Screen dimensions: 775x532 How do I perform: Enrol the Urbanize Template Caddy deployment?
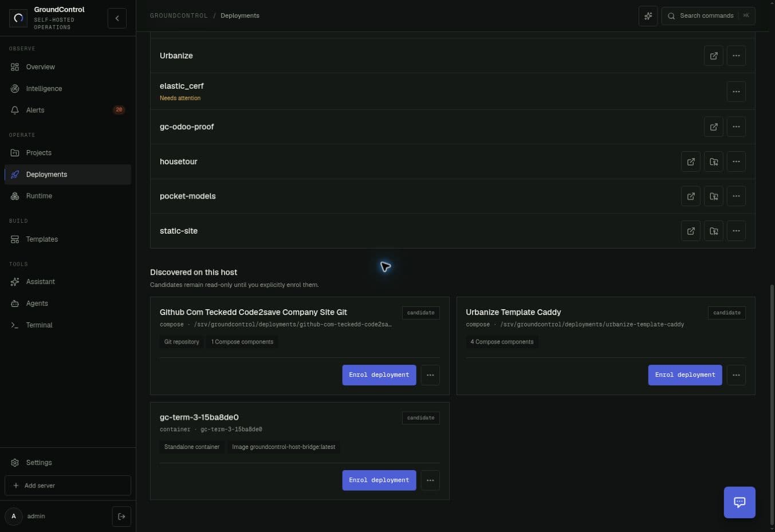tap(685, 375)
